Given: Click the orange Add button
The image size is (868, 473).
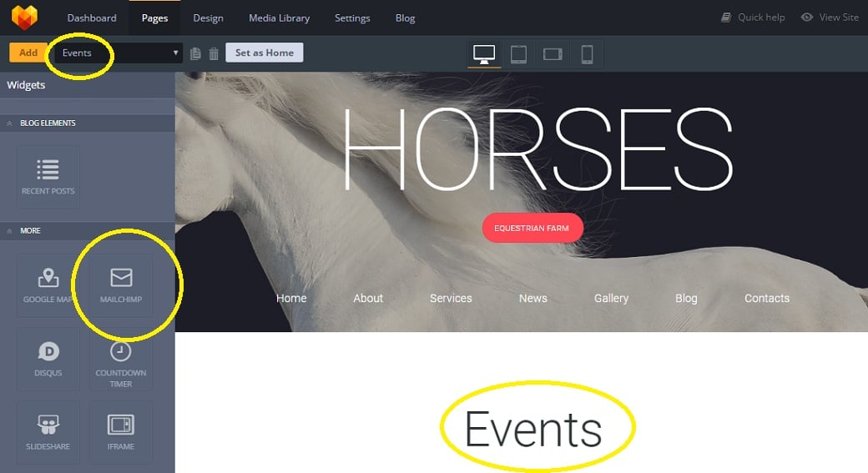Looking at the screenshot, I should [28, 53].
